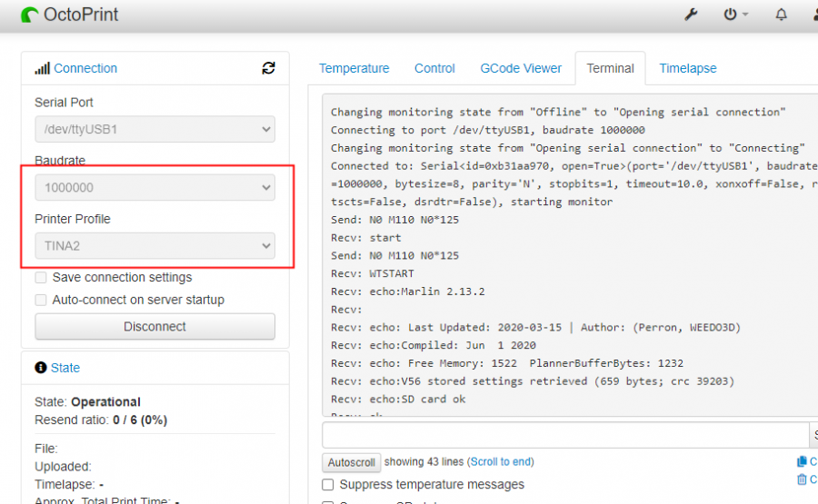This screenshot has width=818, height=504.
Task: Select the Terminal tab
Action: pyautogui.click(x=611, y=68)
